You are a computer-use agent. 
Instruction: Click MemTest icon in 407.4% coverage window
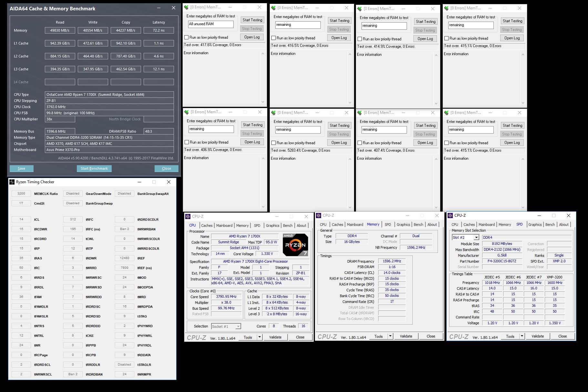[x=360, y=113]
